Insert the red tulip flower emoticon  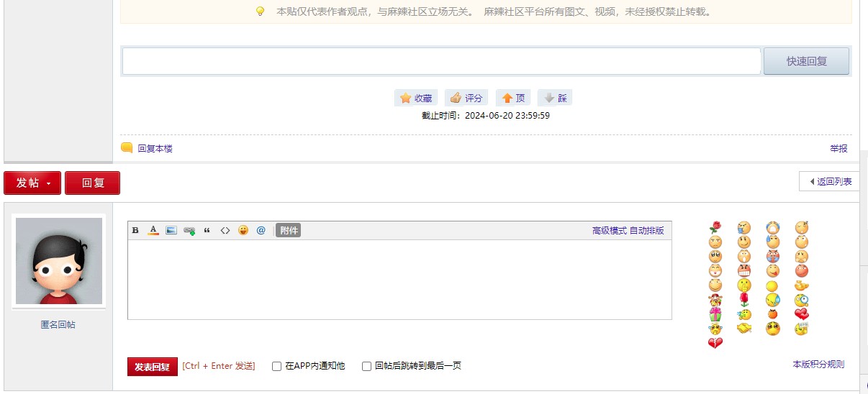pyautogui.click(x=744, y=300)
